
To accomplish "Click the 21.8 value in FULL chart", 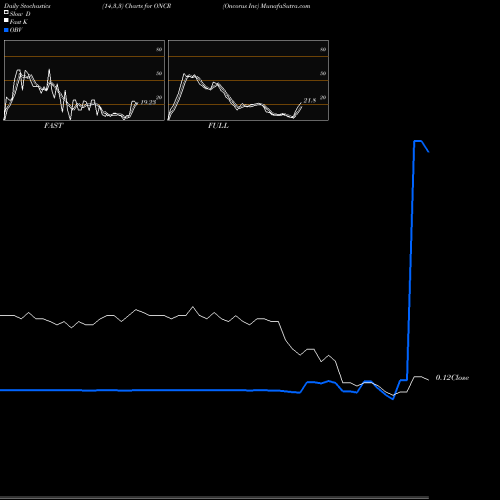I will [x=310, y=101].
